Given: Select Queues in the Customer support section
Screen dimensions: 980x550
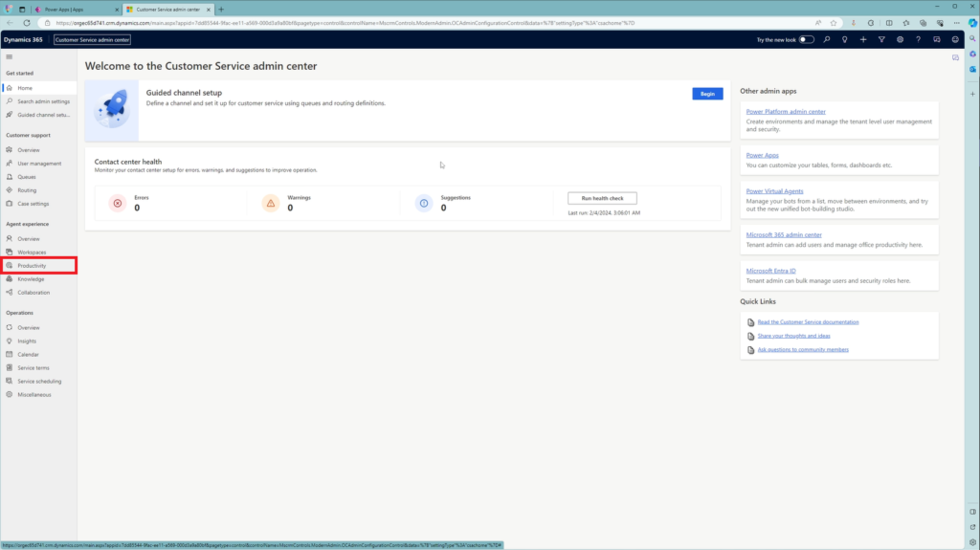Looking at the screenshot, I should pos(27,177).
